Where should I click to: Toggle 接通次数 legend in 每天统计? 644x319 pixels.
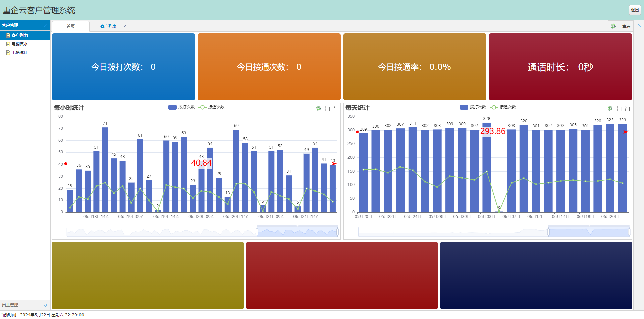(x=503, y=107)
